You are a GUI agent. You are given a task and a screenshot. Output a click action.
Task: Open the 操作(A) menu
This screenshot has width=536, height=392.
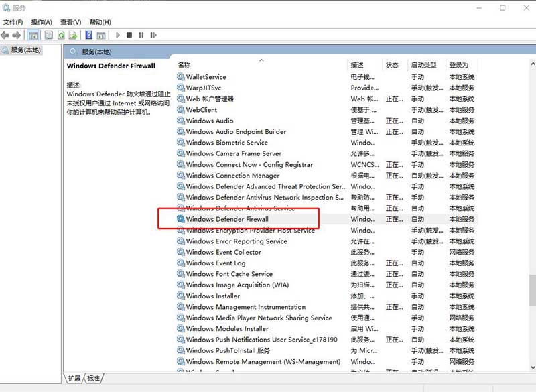coord(42,22)
